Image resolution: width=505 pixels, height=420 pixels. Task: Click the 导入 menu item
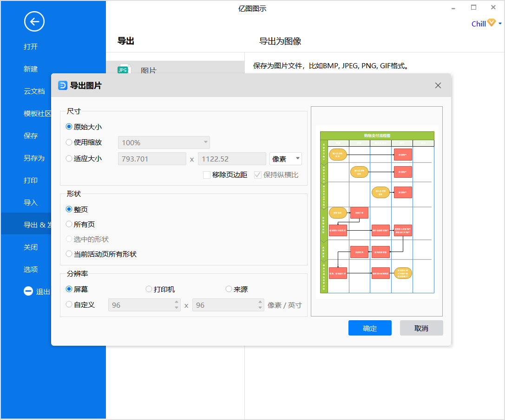[x=31, y=202]
